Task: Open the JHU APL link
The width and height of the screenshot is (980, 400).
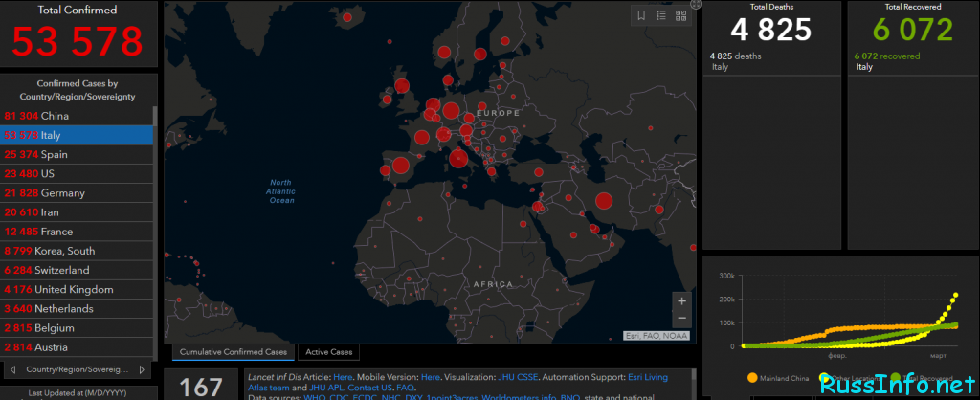Action: pos(325,389)
